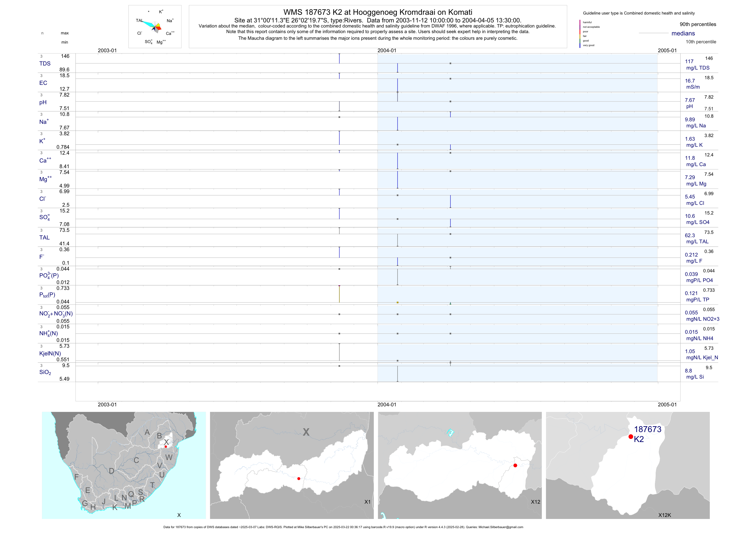This screenshot has height=535, width=756.
Task: Click the guideline colour legend bar
Action: (580, 34)
